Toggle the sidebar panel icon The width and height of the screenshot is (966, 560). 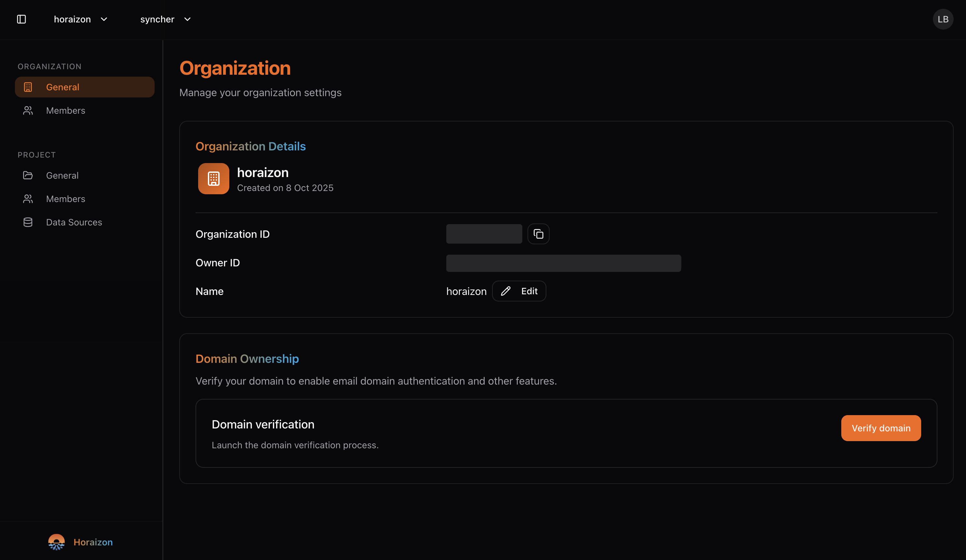point(21,19)
